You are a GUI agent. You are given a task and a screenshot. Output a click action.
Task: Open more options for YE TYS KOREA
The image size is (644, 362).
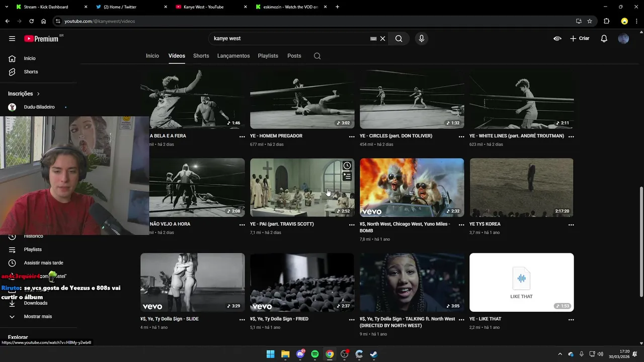(571, 225)
